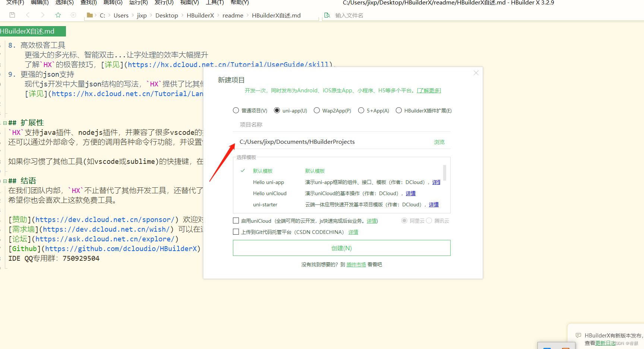Click the readme breadcrumb segment
644x349 pixels.
(x=233, y=15)
